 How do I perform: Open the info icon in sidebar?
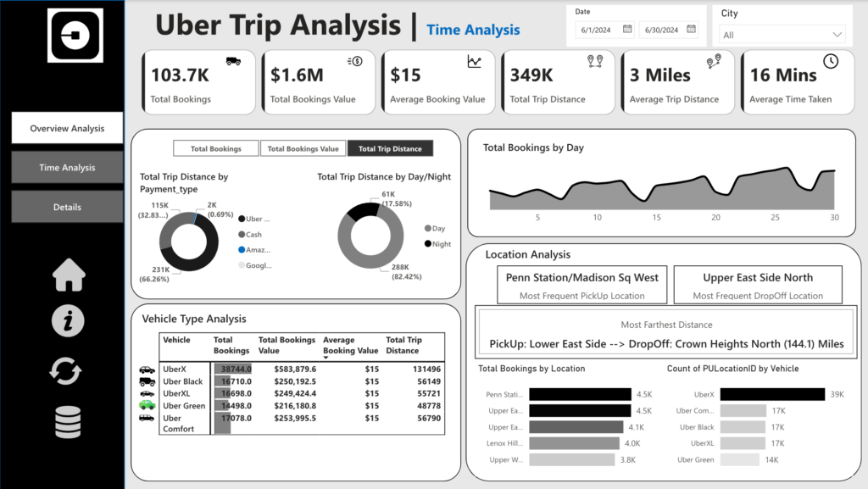pyautogui.click(x=68, y=321)
